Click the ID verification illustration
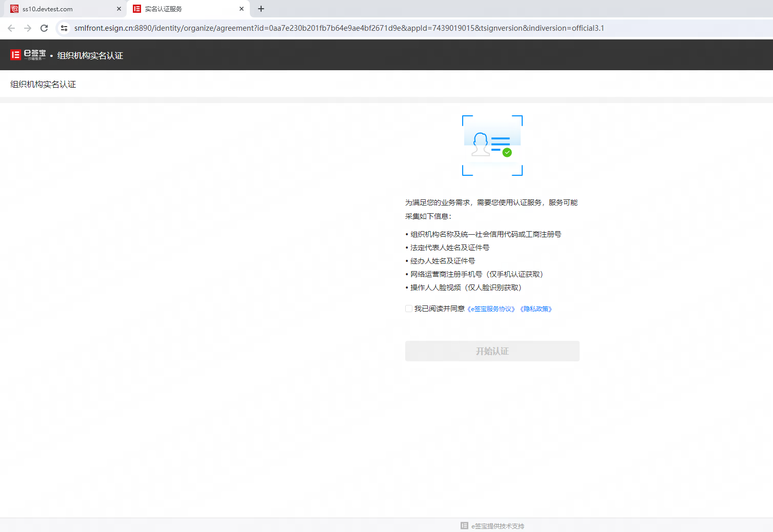Viewport: 773px width, 532px height. pyautogui.click(x=492, y=146)
